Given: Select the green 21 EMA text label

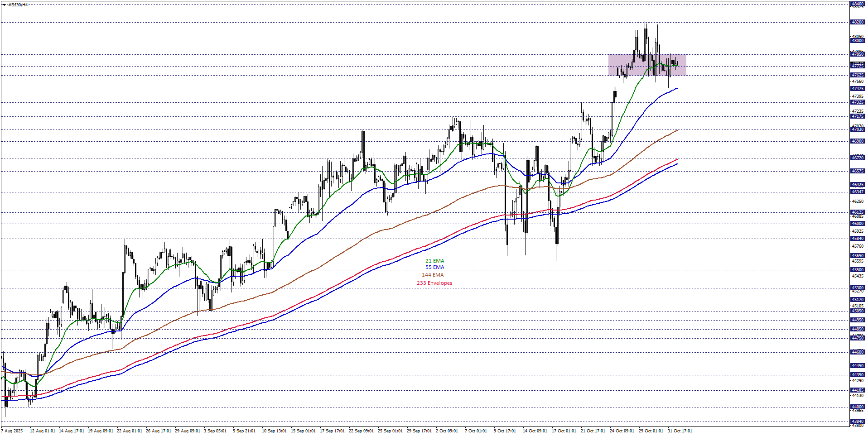Looking at the screenshot, I should point(434,261).
